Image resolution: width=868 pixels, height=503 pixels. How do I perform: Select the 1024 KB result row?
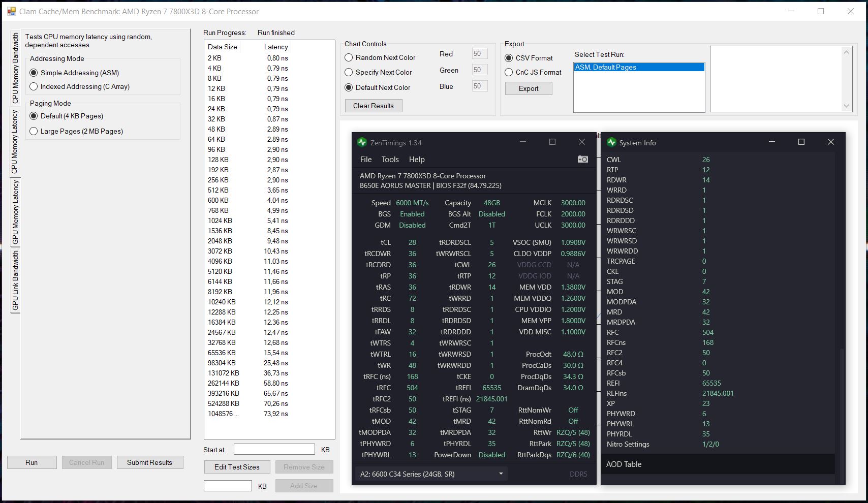point(248,221)
